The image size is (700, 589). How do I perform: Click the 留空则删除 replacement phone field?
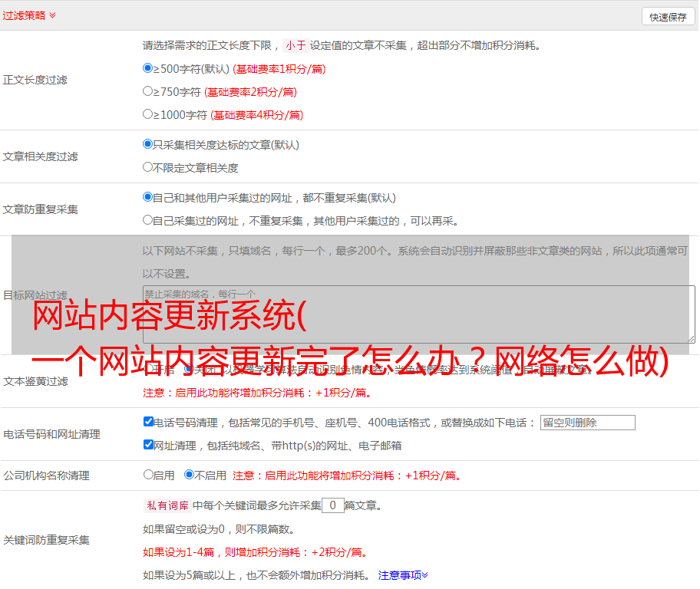(587, 423)
